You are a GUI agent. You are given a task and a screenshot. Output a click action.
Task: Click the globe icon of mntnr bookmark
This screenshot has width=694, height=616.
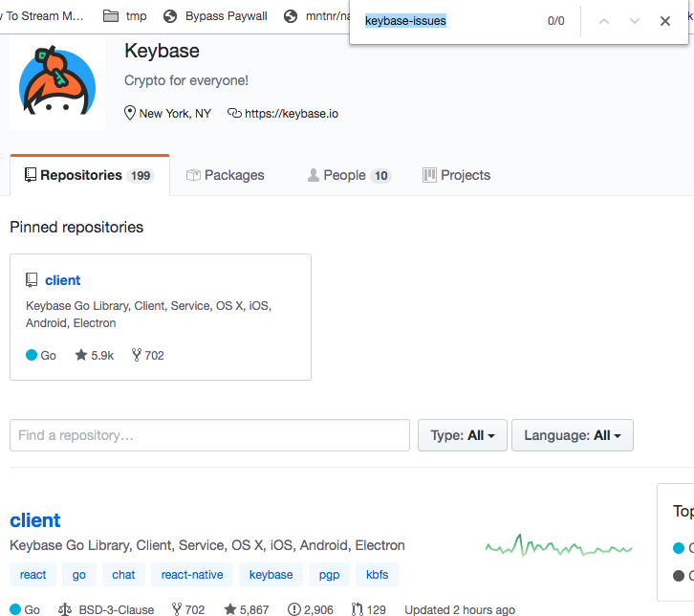pyautogui.click(x=291, y=16)
